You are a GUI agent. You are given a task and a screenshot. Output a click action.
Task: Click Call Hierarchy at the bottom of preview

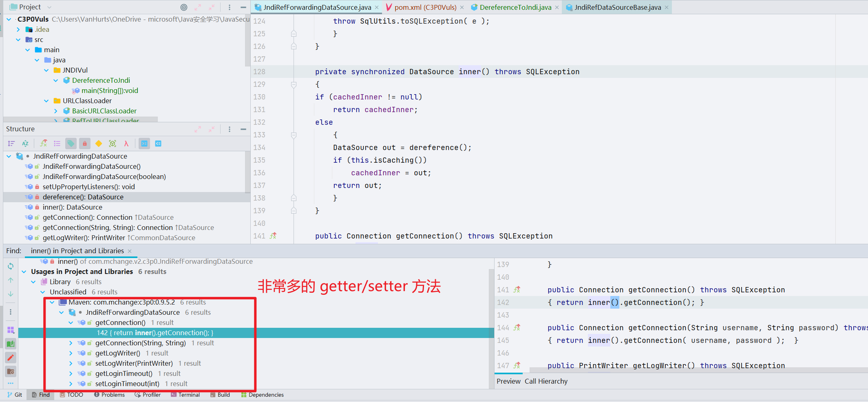click(546, 381)
